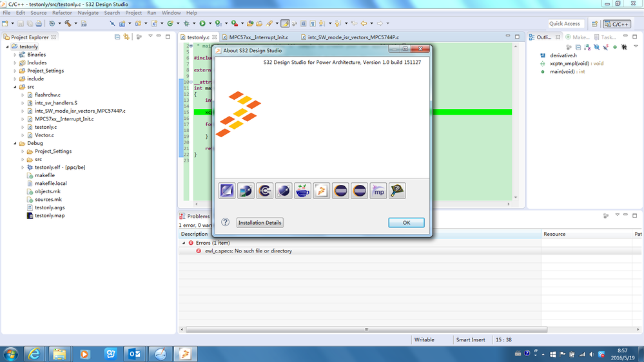Screen dimensions: 644x362
Task: Click OK in the About dialog
Action: pyautogui.click(x=406, y=222)
